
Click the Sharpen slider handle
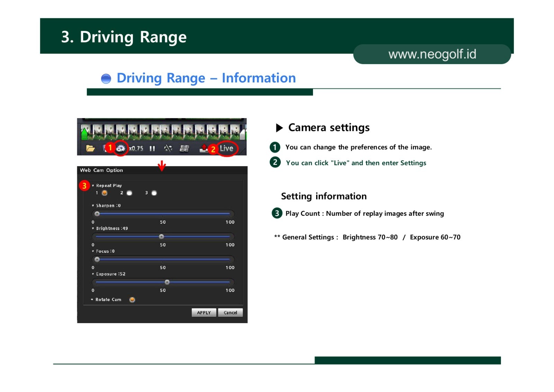tap(97, 214)
